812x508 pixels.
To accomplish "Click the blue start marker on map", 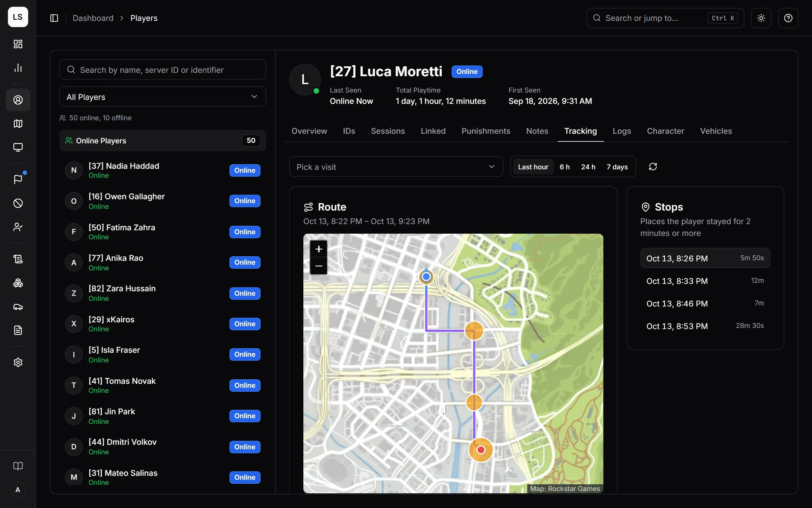I will coord(426,277).
